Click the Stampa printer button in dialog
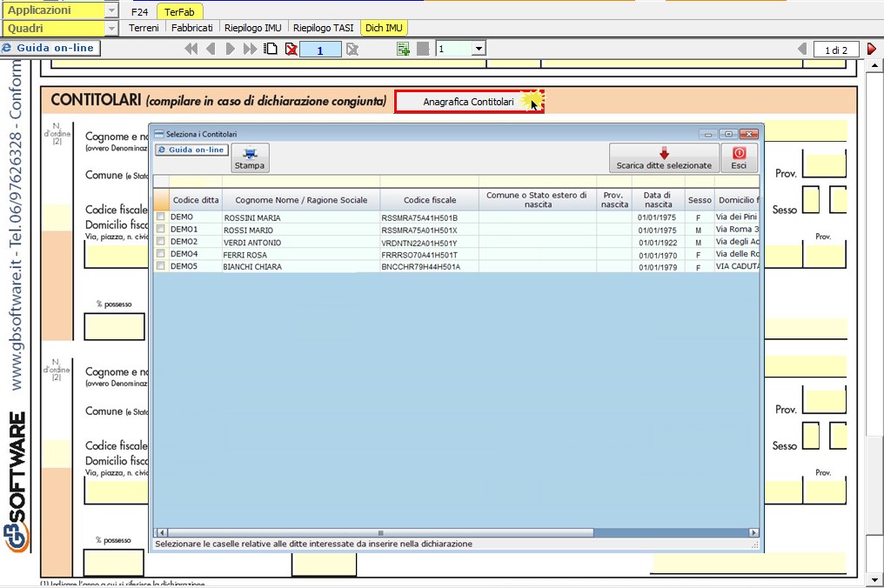884x588 pixels. 250,157
